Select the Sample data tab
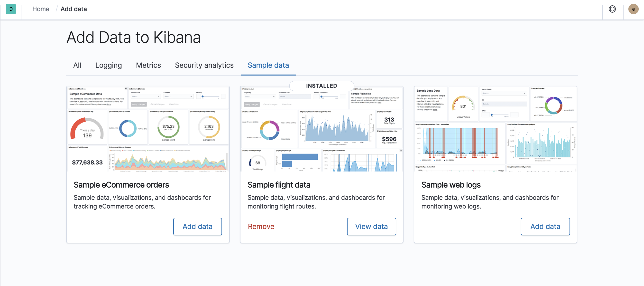This screenshot has width=644, height=286. click(268, 65)
